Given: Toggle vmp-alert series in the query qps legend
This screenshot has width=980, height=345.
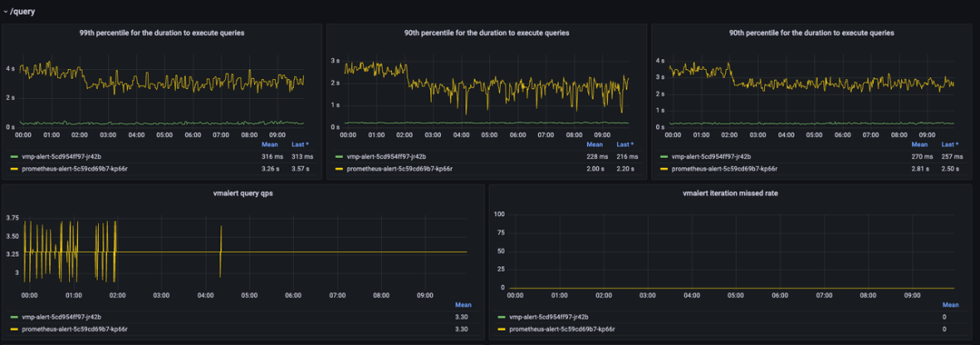Looking at the screenshot, I should click(x=62, y=317).
